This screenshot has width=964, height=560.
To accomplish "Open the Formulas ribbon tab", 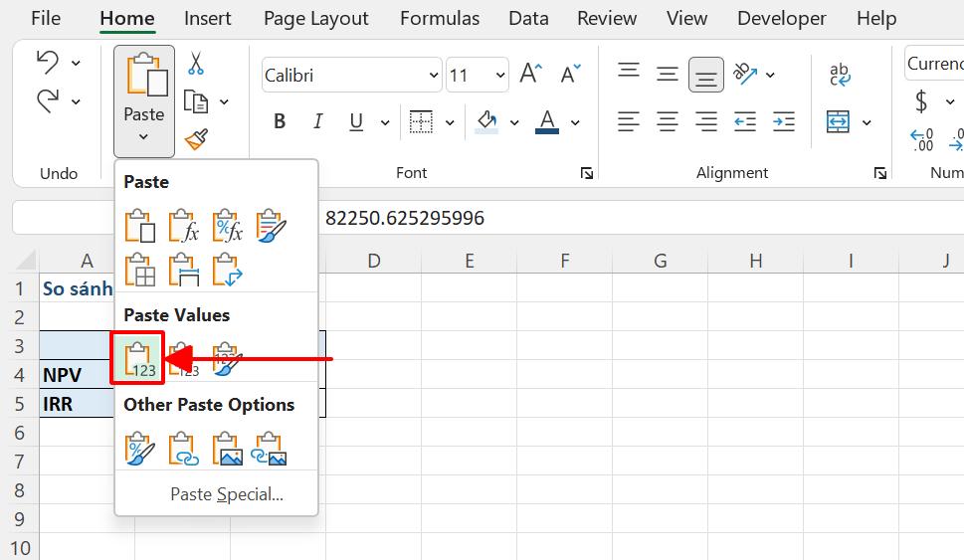I will tap(440, 18).
